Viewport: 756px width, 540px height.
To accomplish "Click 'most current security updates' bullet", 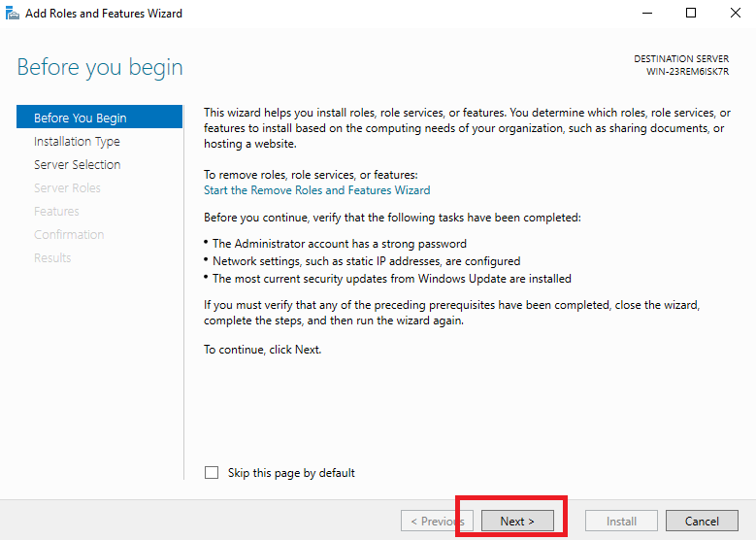I will tap(391, 279).
